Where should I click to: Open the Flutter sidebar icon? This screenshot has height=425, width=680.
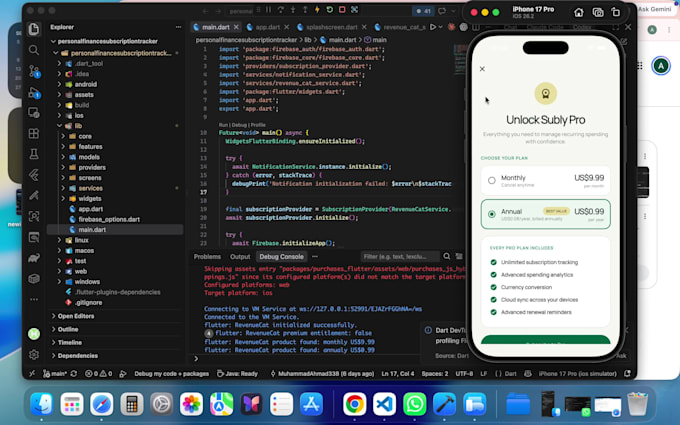tap(34, 175)
